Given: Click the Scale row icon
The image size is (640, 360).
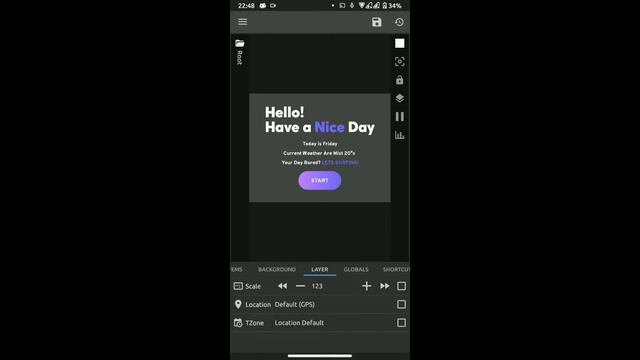Looking at the screenshot, I should [238, 286].
